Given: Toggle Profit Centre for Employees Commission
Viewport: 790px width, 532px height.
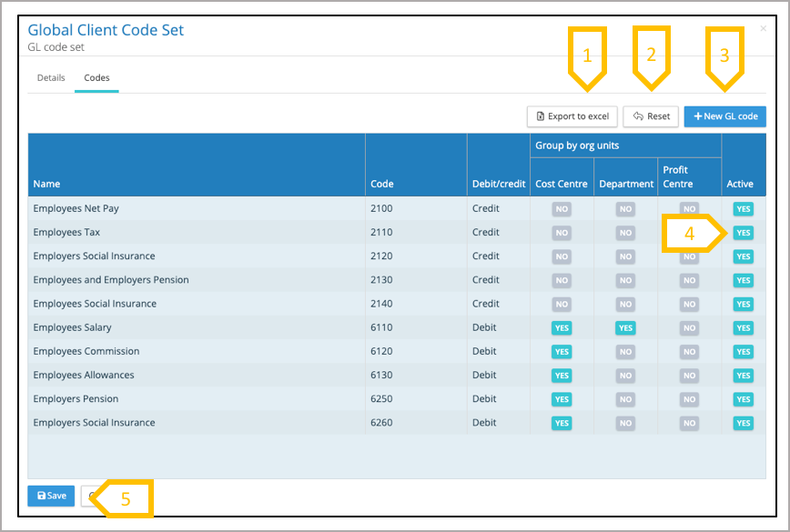Looking at the screenshot, I should tap(689, 351).
